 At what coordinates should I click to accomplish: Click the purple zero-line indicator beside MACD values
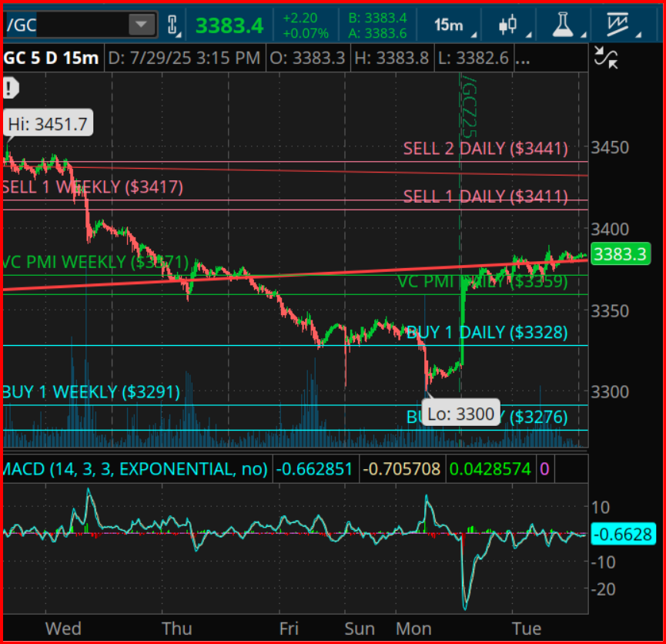coord(544,468)
